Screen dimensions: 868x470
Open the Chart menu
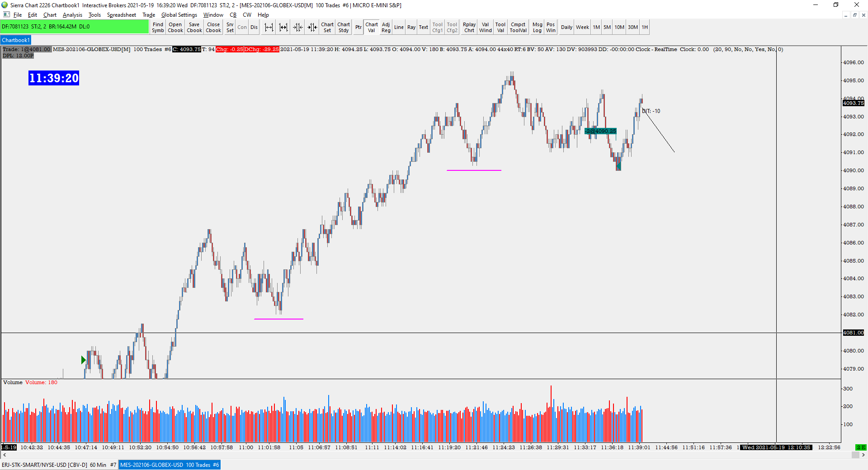[x=50, y=15]
